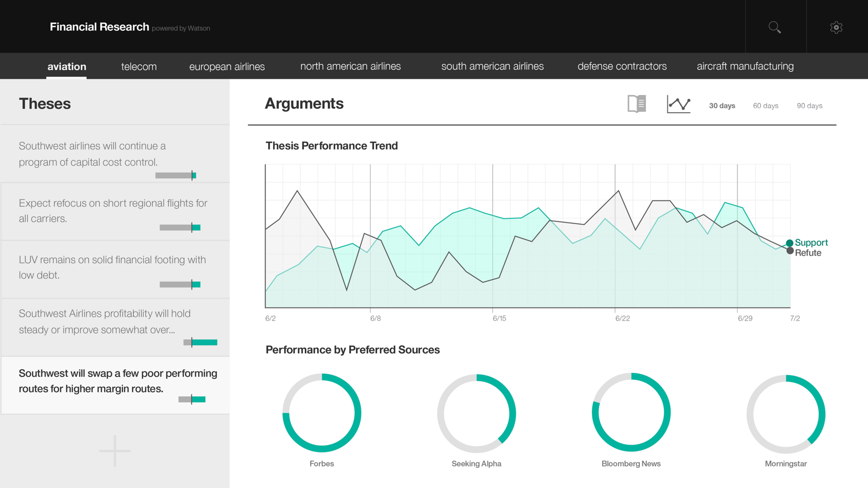Click the Refute legend label
The height and width of the screenshot is (488, 868).
tap(808, 253)
